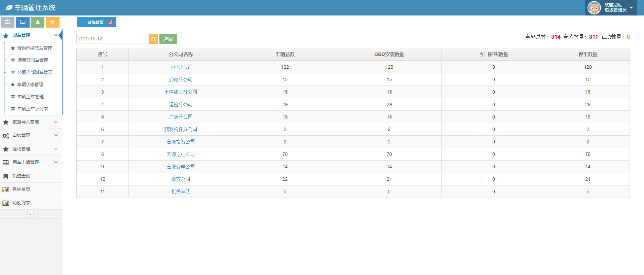Focus the date input 2019-10-12
Screen dimensions: 644x275
[112, 39]
